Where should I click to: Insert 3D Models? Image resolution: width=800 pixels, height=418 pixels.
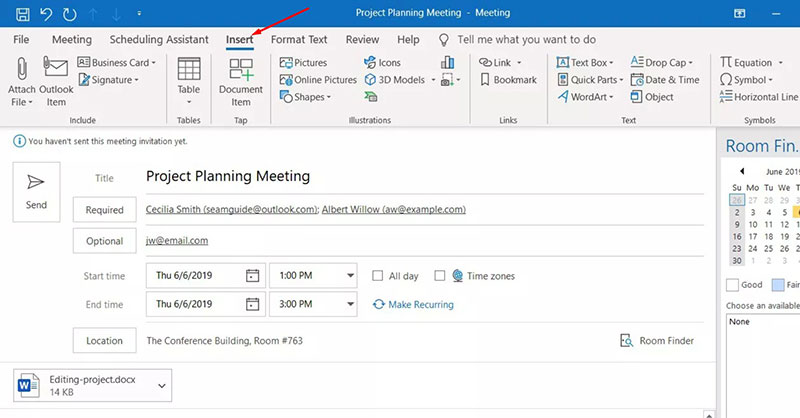(395, 80)
